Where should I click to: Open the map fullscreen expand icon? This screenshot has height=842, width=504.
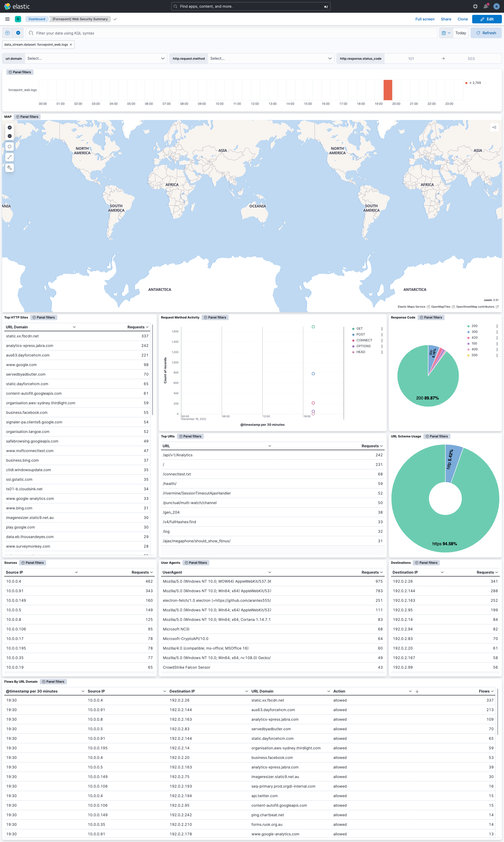coord(10,157)
